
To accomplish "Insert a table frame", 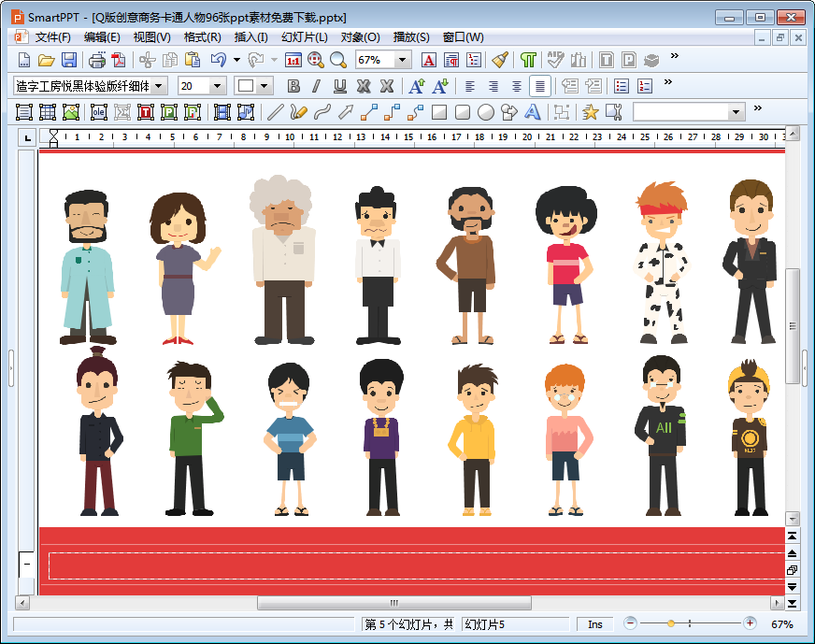I will pyautogui.click(x=48, y=112).
